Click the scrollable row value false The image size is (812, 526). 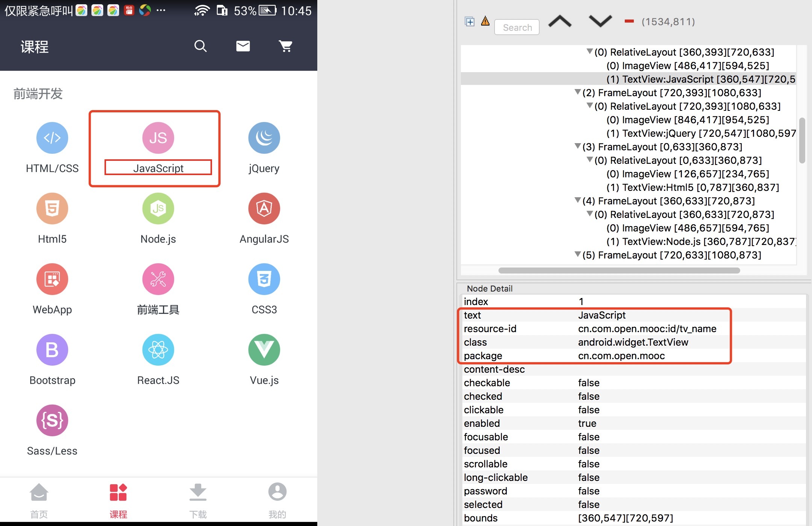tap(589, 464)
